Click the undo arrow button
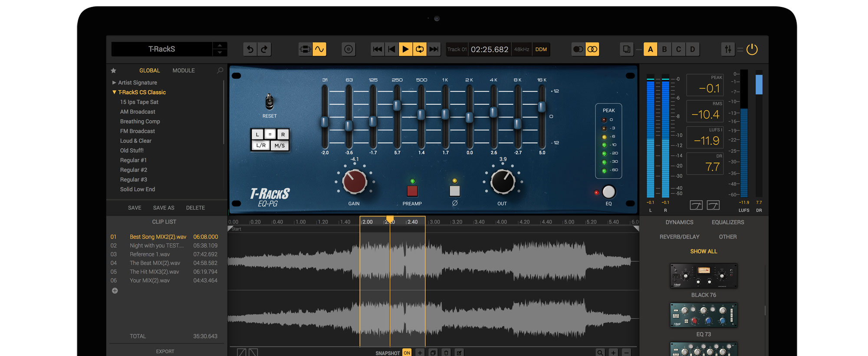Viewport: 868px width, 356px height. 250,49
